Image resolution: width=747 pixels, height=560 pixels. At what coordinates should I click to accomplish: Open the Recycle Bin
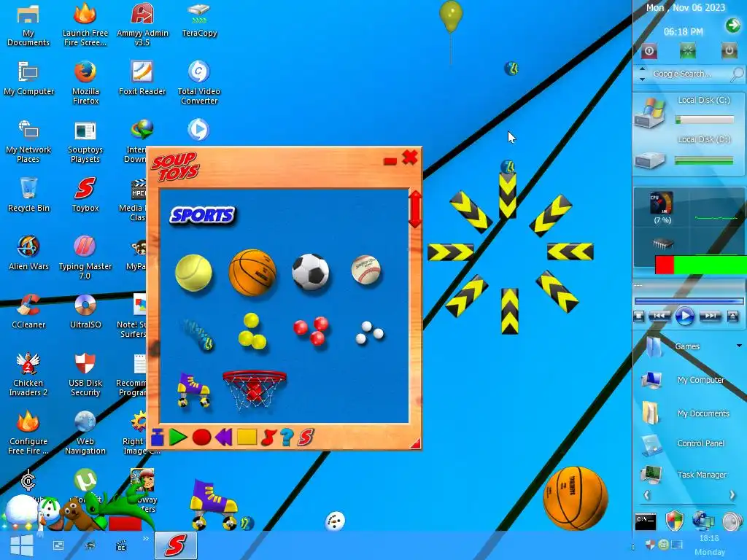pyautogui.click(x=28, y=194)
